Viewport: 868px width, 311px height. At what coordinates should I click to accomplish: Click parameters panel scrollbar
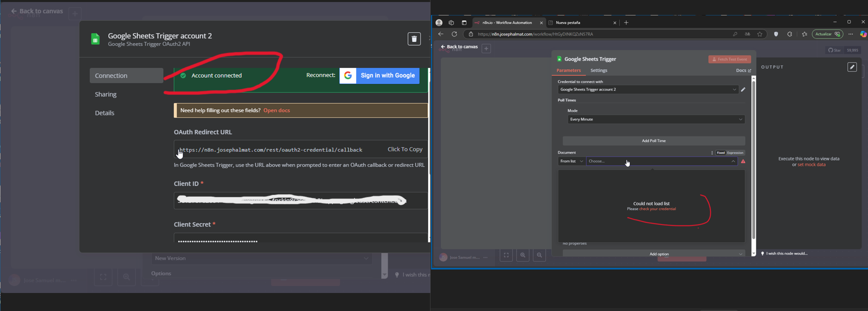coord(754,160)
